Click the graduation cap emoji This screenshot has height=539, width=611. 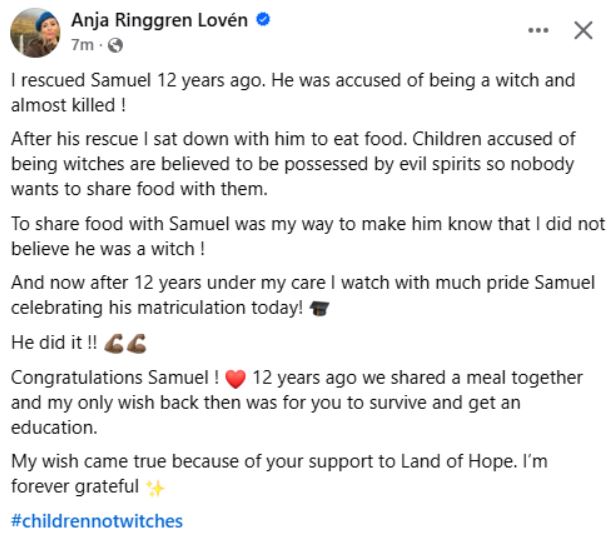coord(320,310)
